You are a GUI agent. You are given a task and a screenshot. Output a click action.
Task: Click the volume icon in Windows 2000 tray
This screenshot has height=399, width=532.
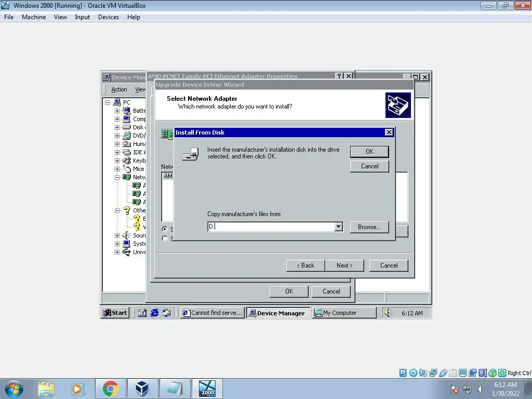[388, 313]
